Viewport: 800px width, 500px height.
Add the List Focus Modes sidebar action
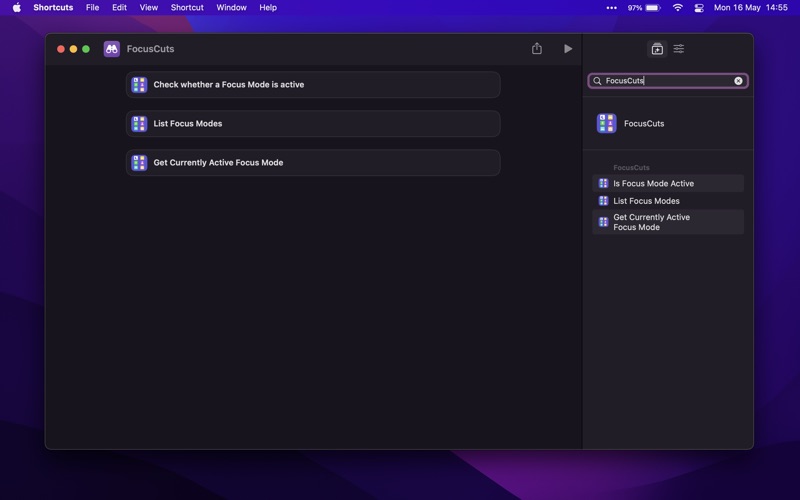point(668,201)
